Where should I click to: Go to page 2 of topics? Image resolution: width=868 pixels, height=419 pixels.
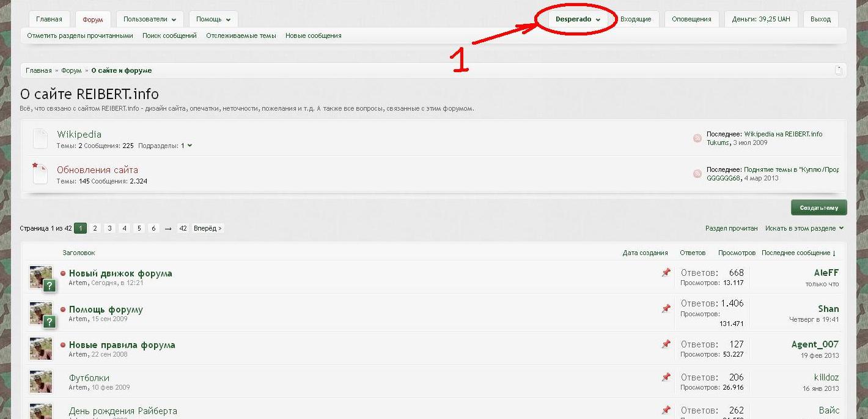point(95,228)
